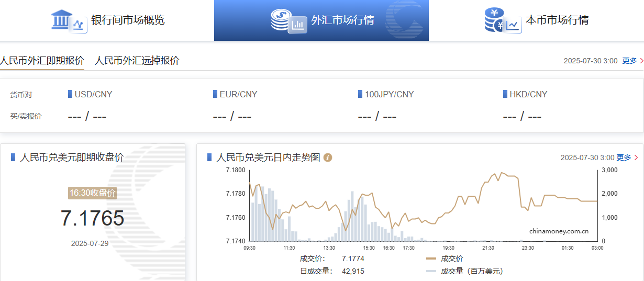Switch to the 本币市场行情 tab
This screenshot has height=281, width=644.
tap(557, 20)
